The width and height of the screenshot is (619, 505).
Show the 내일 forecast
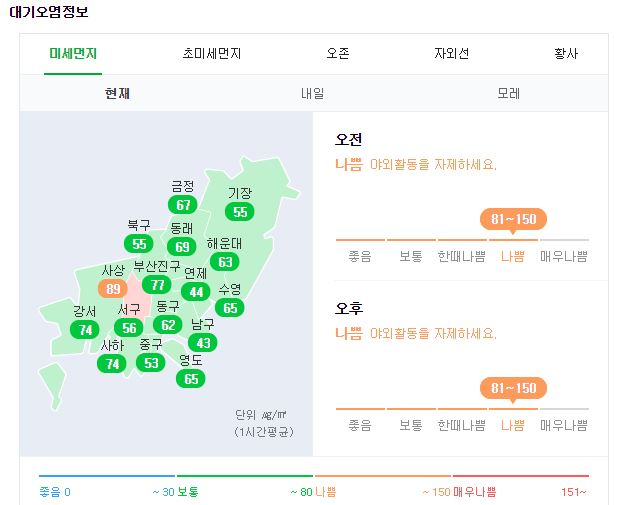click(313, 94)
